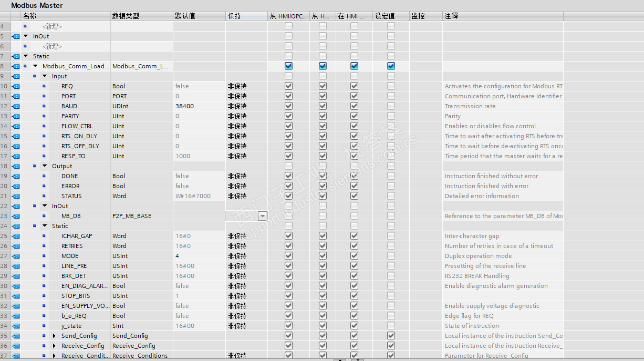The width and height of the screenshot is (644, 361).
Task: Click the blue square marker before RTS_ON_DLY
Action: tap(44, 136)
